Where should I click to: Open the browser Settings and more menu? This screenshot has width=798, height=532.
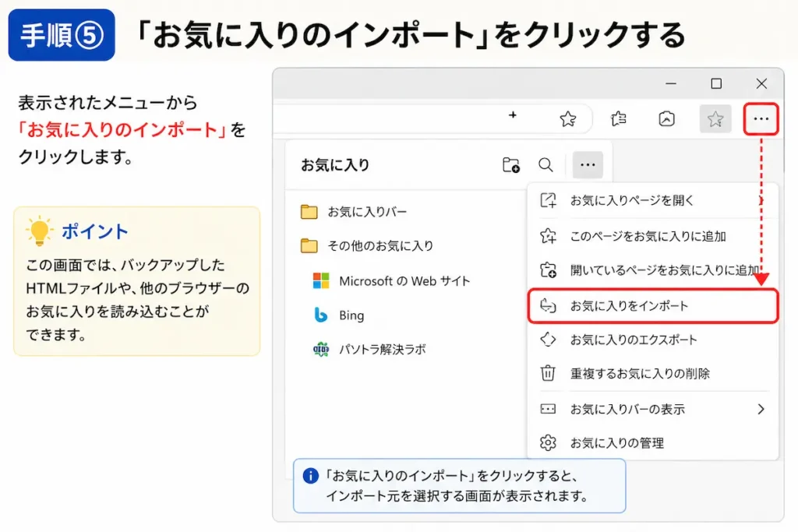coord(761,119)
